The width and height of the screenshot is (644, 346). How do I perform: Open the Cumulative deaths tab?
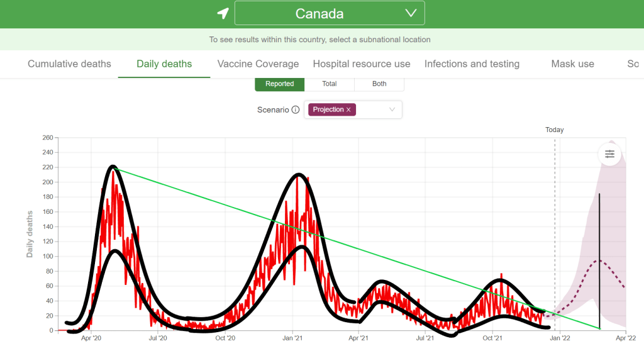click(69, 64)
